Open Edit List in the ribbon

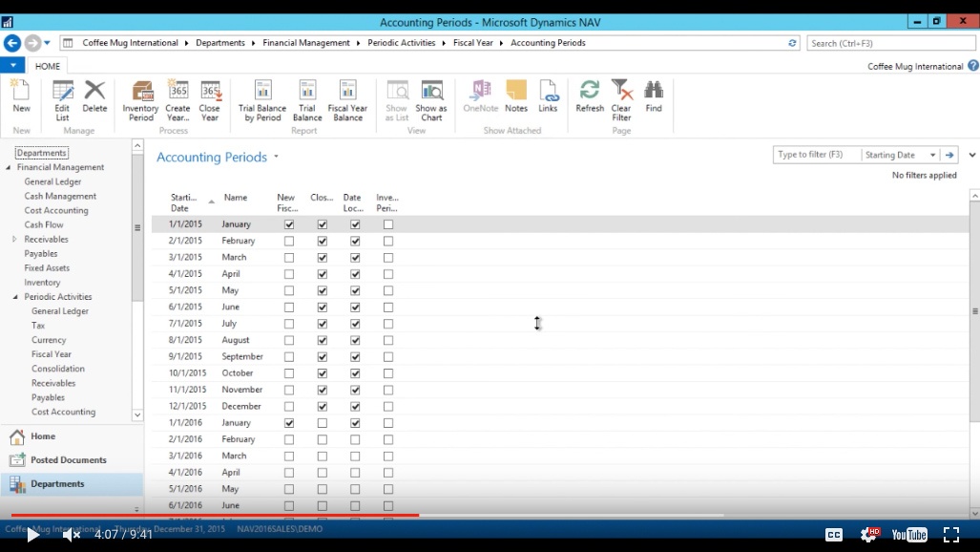coord(62,100)
